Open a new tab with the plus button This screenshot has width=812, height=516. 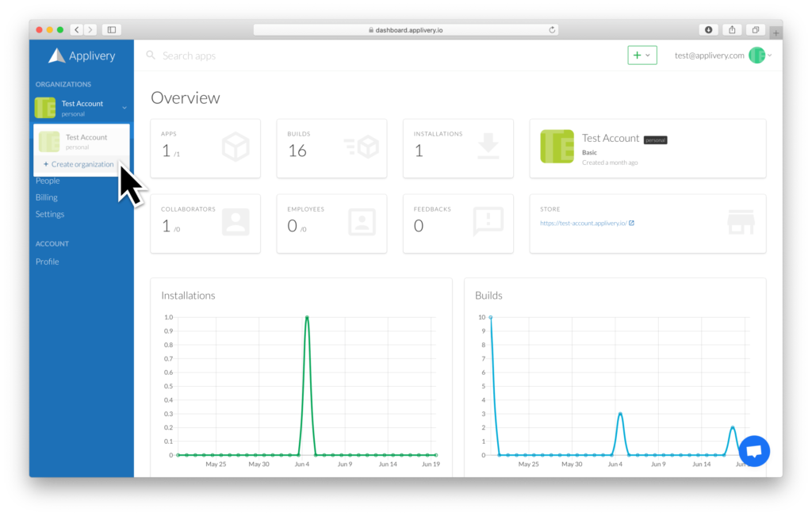tap(776, 32)
